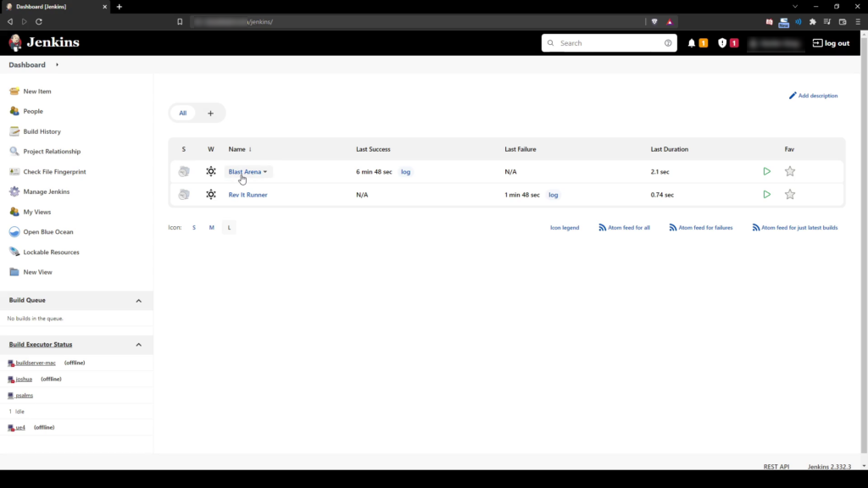Set icon size to S
Image resolution: width=868 pixels, height=488 pixels.
pos(194,227)
